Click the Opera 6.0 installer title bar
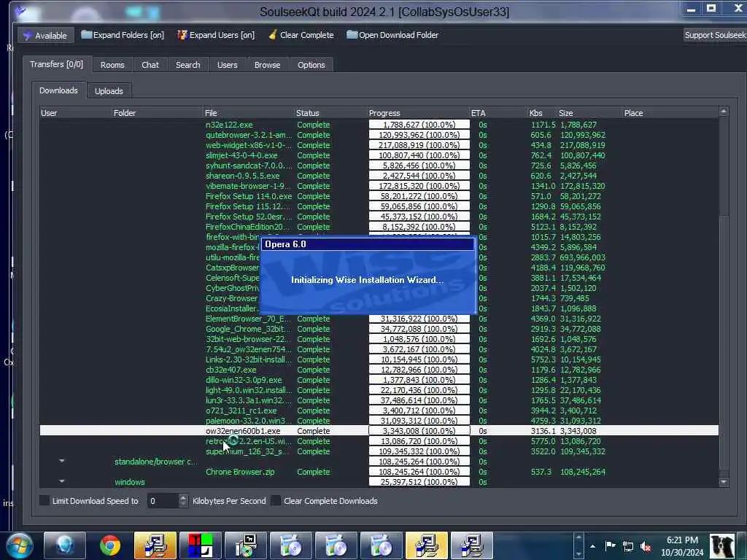This screenshot has width=747, height=560. pyautogui.click(x=367, y=244)
